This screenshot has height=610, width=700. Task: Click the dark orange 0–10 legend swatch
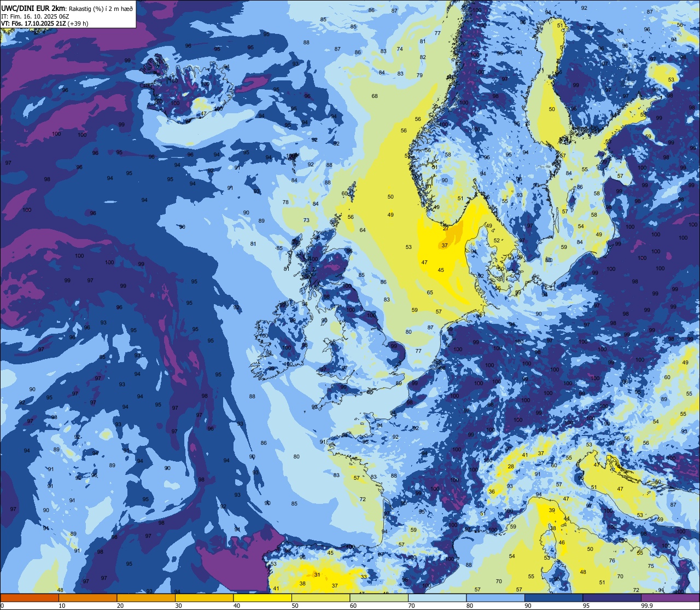click(30, 597)
